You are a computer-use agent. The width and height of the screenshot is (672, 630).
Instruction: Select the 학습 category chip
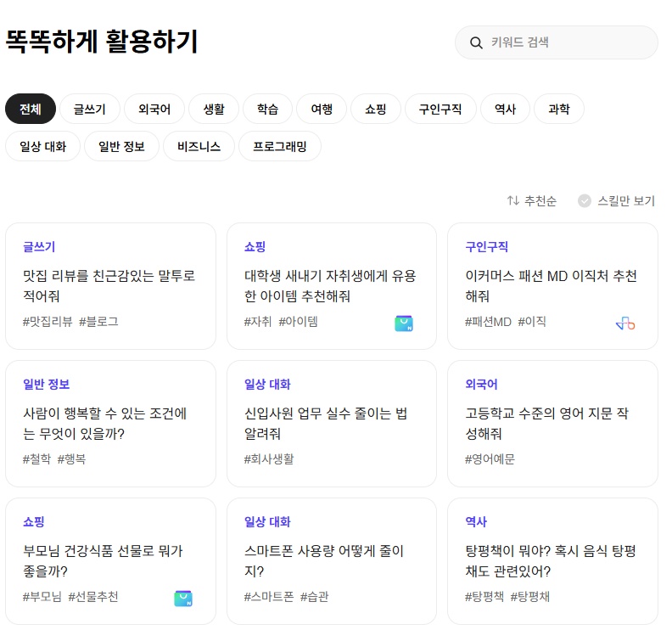tap(268, 109)
